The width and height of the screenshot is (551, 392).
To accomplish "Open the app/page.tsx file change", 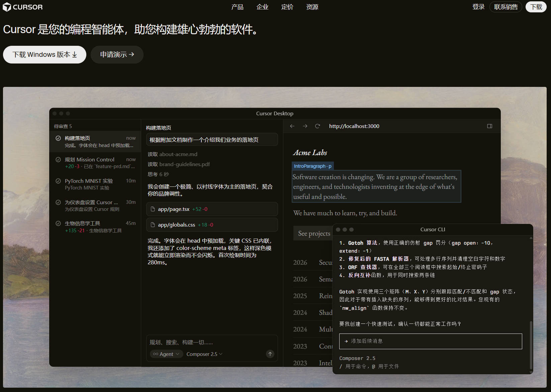I will [212, 209].
